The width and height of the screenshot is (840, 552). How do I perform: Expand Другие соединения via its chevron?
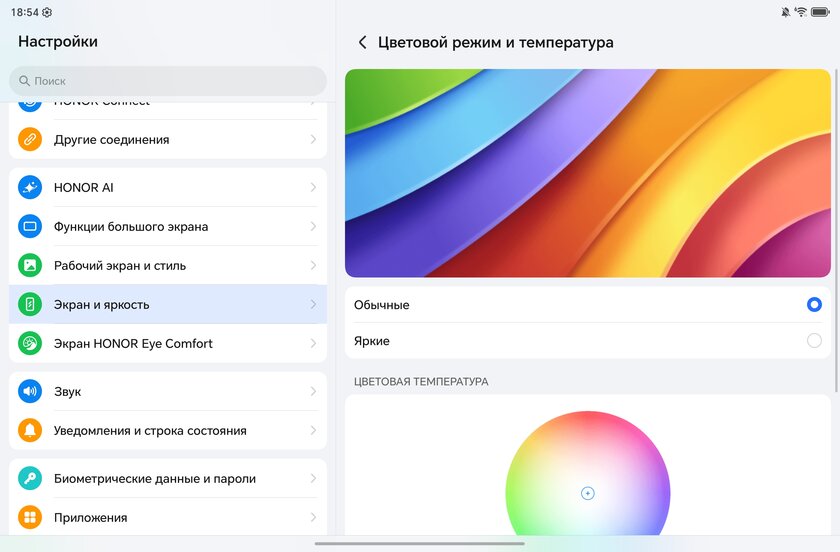click(313, 139)
